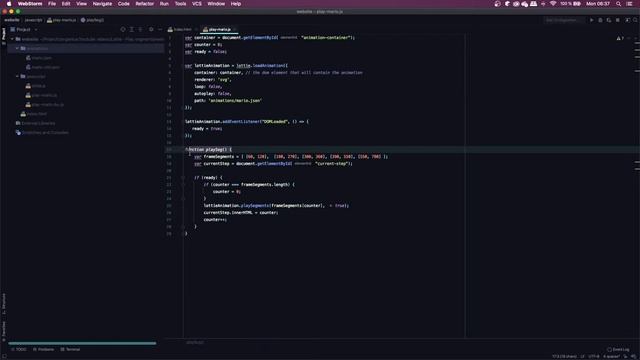Fold the lottieAnimation object at gutter

183,66
